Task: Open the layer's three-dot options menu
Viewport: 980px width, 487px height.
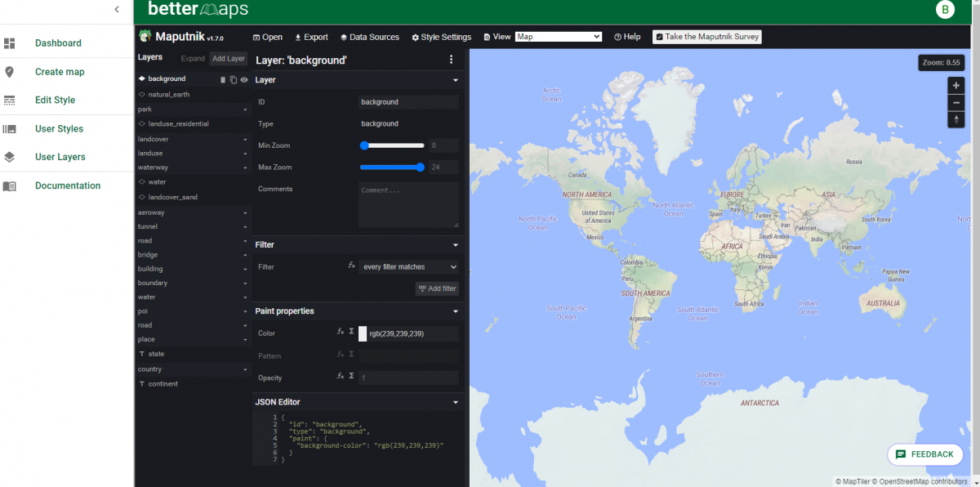Action: click(451, 60)
